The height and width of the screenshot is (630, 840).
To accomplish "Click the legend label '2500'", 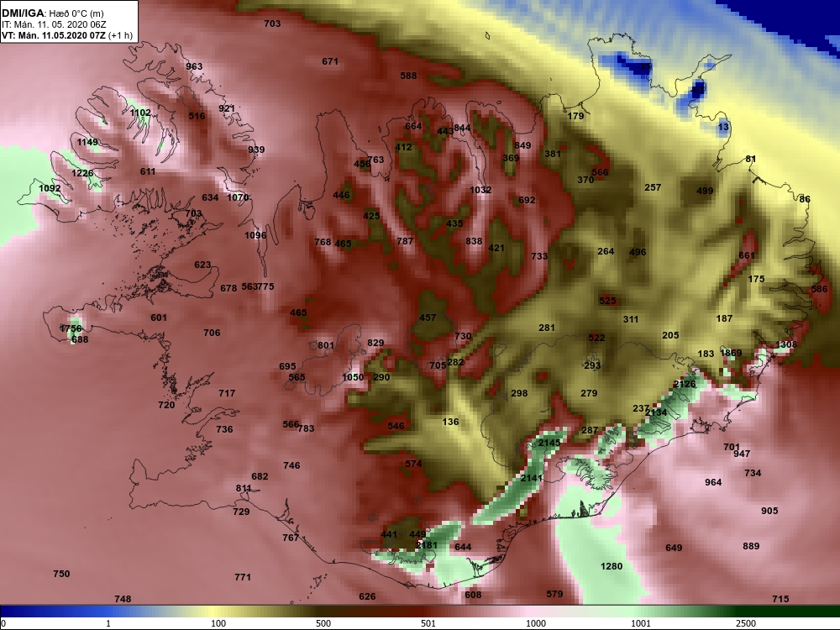I will (x=745, y=623).
